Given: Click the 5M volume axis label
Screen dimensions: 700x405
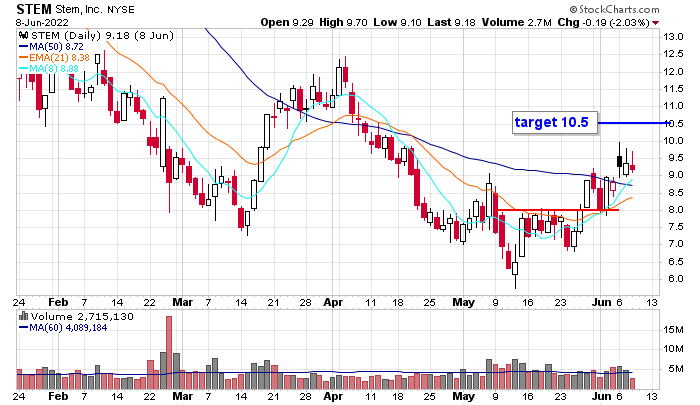Looking at the screenshot, I should click(676, 368).
